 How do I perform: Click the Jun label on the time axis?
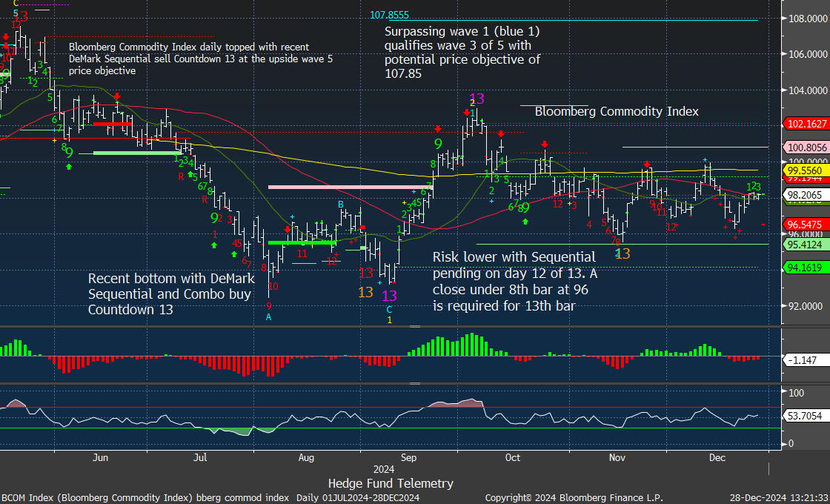coord(100,457)
